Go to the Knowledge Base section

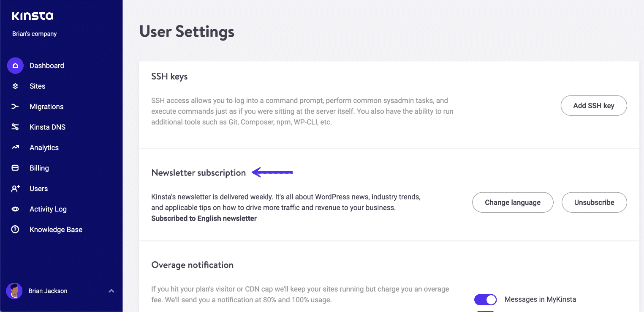(56, 230)
